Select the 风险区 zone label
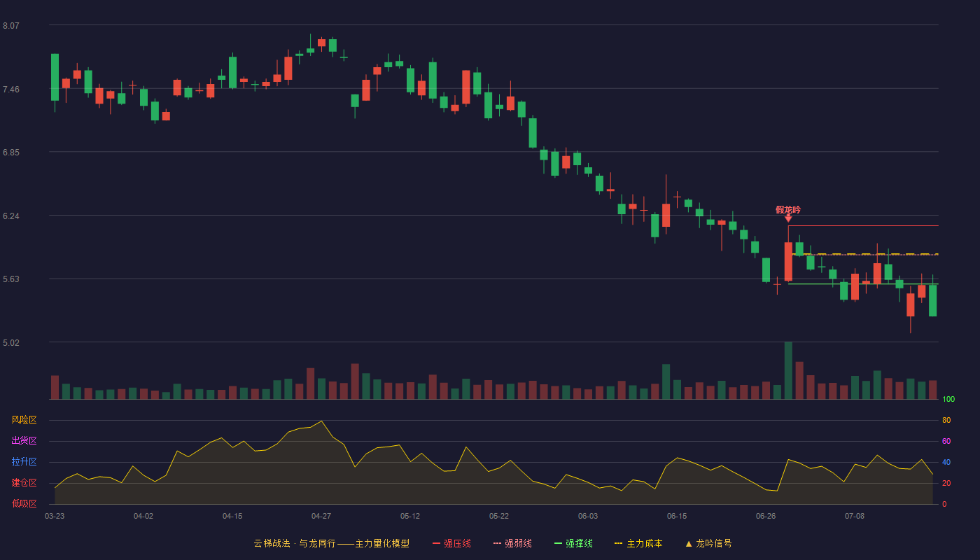 (24, 420)
